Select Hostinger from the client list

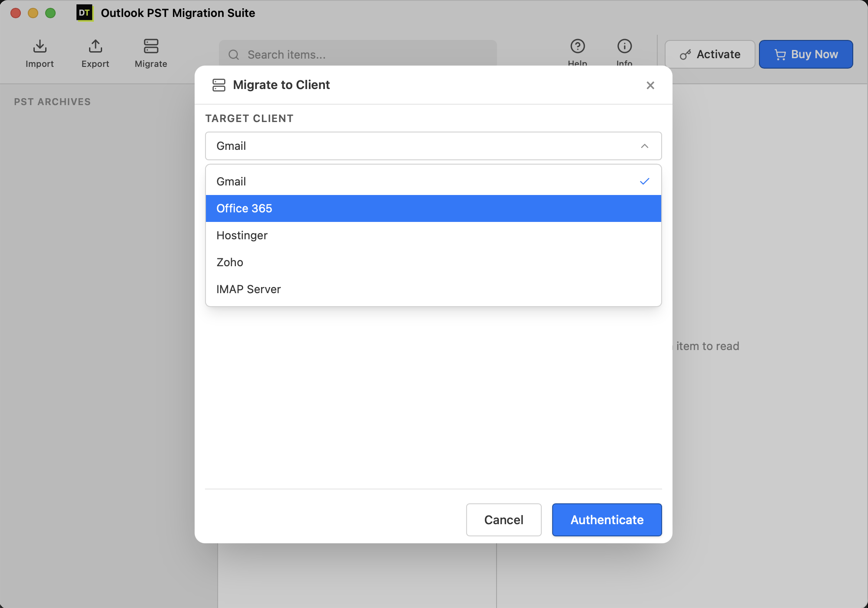point(433,235)
